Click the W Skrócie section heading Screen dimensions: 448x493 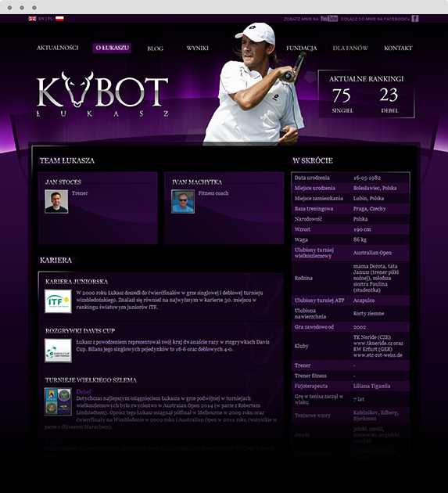point(313,160)
